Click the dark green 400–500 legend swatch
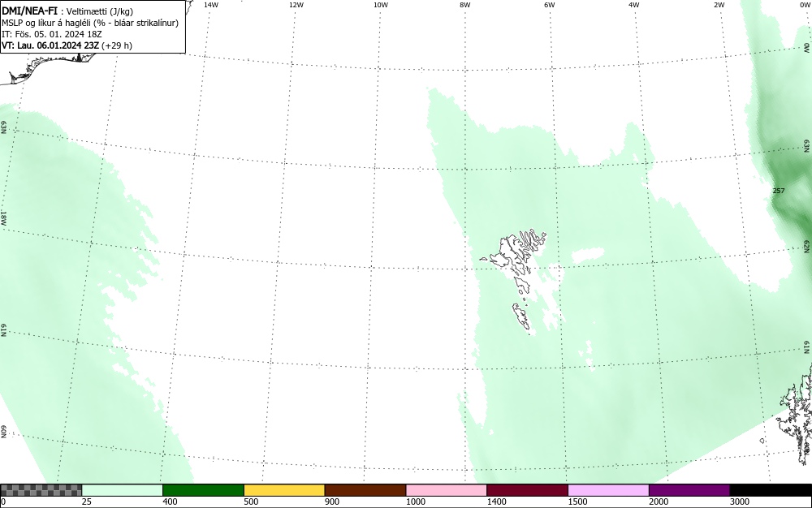The height and width of the screenshot is (508, 812). [x=203, y=490]
